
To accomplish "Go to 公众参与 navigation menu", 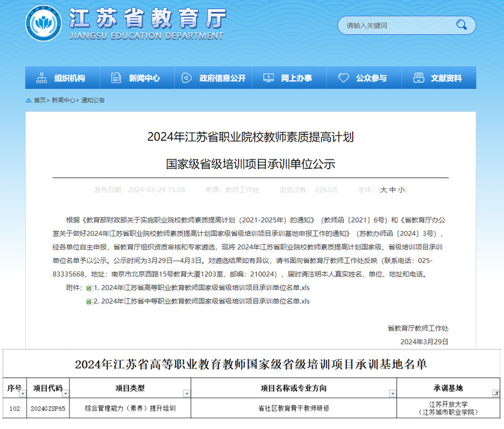I will [x=371, y=78].
